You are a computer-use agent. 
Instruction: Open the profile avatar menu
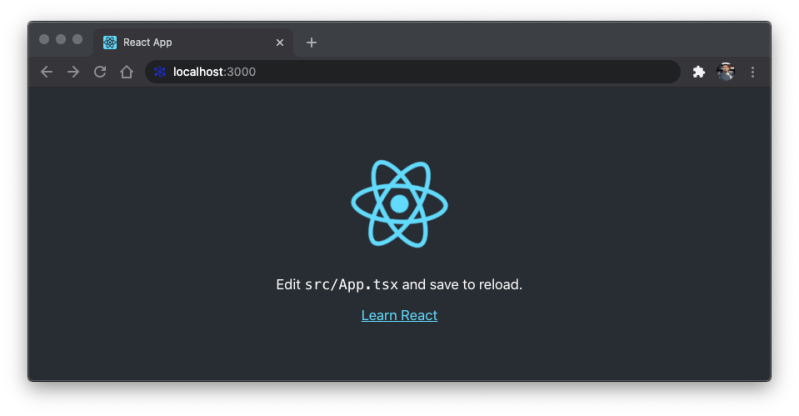pos(726,72)
